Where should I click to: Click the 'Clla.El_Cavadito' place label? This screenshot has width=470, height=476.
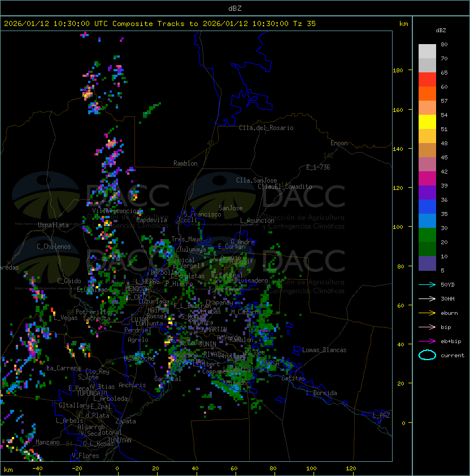pyautogui.click(x=285, y=187)
